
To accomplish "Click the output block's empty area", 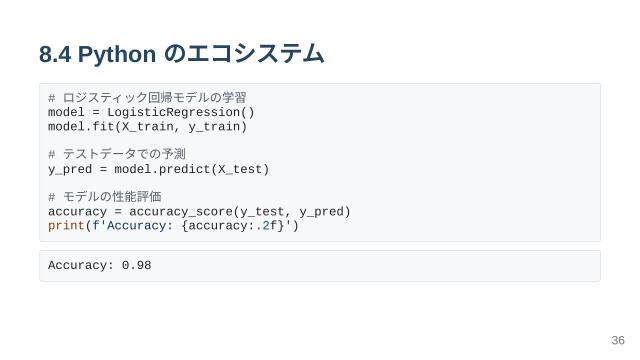I will pos(376,266).
